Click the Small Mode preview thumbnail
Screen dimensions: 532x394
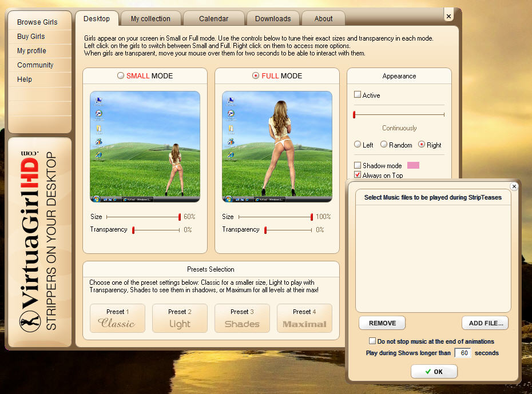click(145, 146)
